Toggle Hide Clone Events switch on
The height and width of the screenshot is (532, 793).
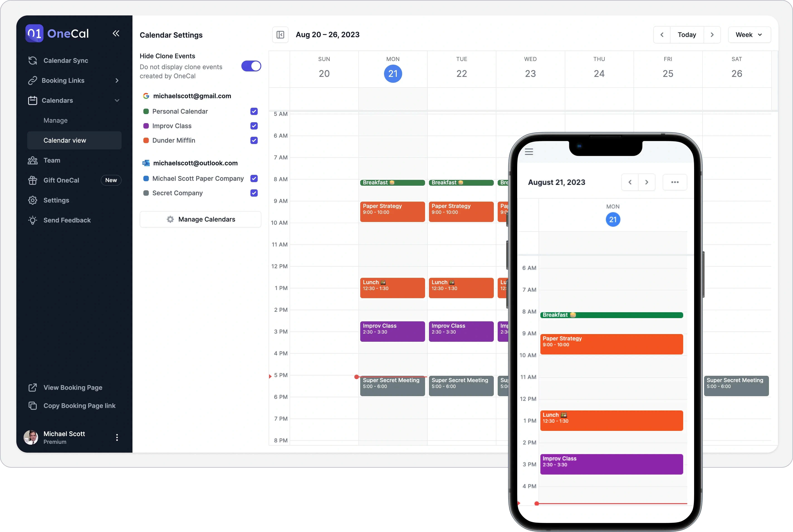(251, 66)
